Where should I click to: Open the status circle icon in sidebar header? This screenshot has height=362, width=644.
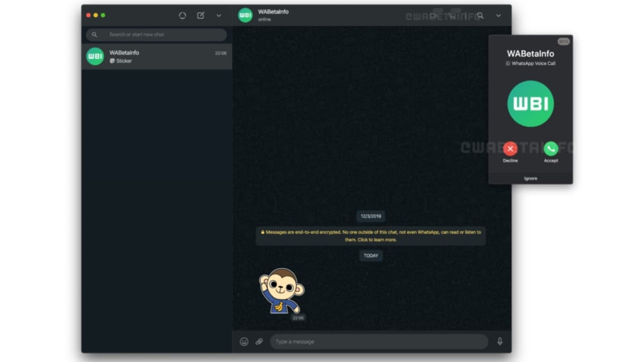pos(182,16)
